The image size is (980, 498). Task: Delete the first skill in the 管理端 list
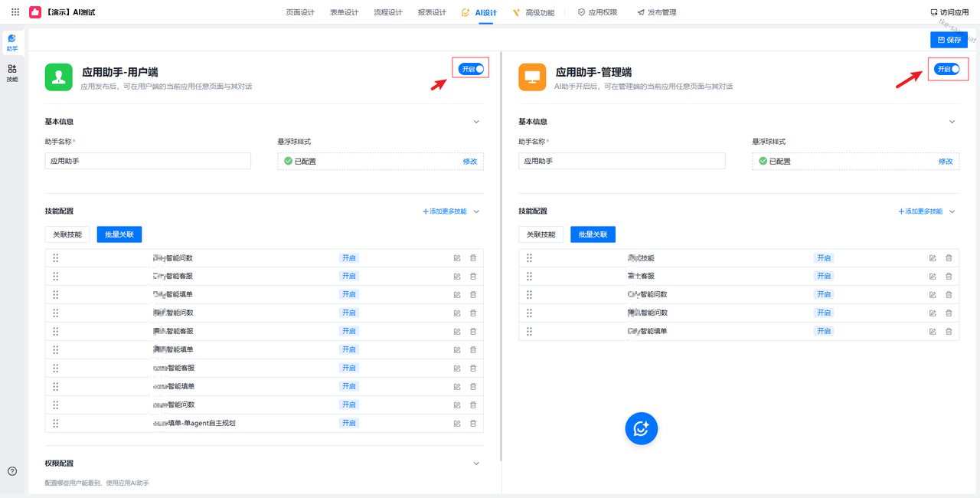pyautogui.click(x=949, y=258)
